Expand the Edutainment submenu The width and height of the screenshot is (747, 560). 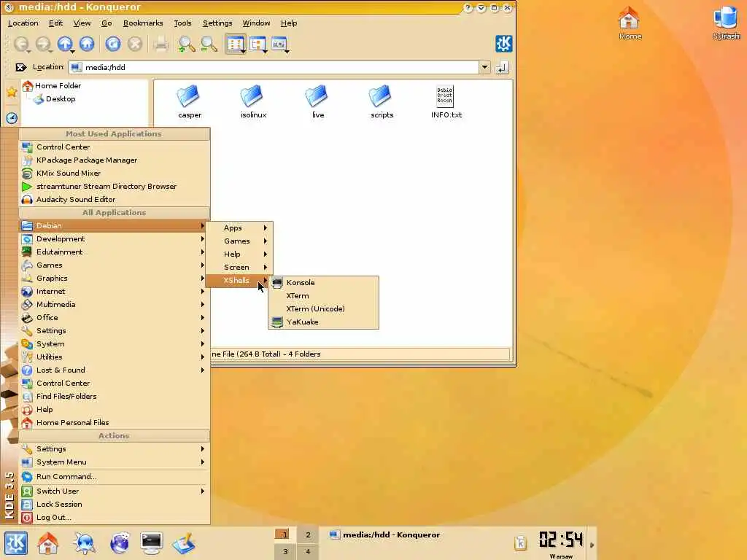[114, 252]
